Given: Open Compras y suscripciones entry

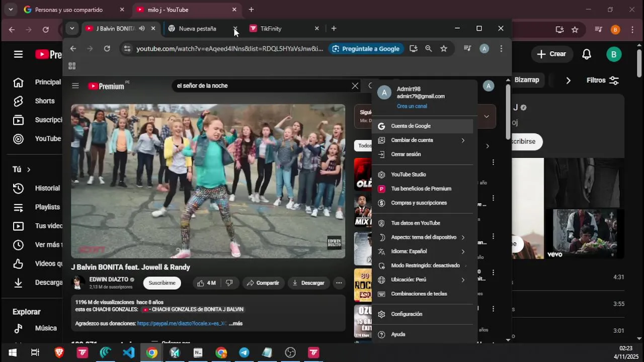Looking at the screenshot, I should (x=423, y=203).
